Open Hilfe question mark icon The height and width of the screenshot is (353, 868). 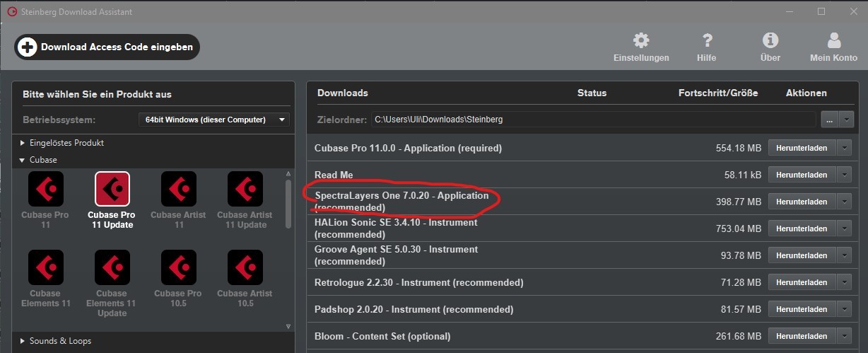pyautogui.click(x=706, y=40)
